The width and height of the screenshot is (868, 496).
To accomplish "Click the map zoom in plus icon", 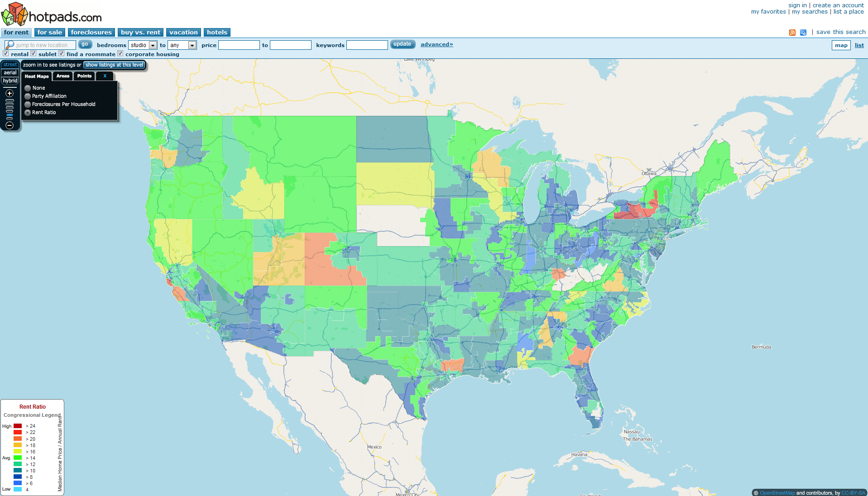I will click(x=10, y=93).
